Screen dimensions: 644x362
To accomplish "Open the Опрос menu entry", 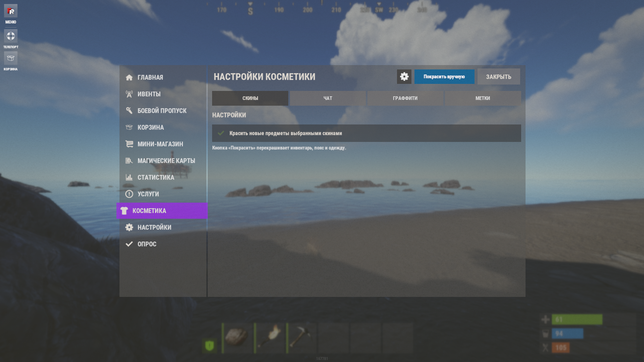I will 163,244.
